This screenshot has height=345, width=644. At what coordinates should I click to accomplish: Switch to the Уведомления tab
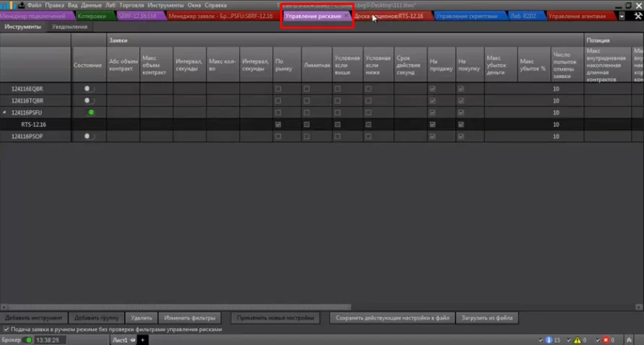pos(70,27)
